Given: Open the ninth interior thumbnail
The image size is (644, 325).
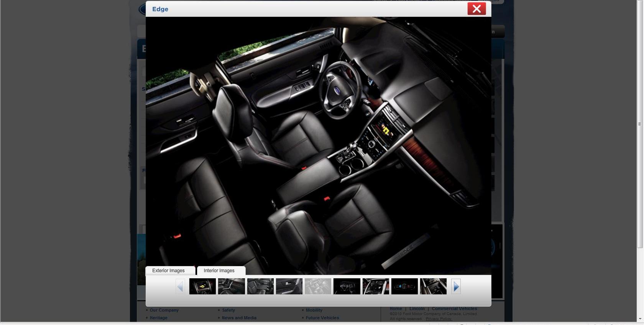Looking at the screenshot, I should point(433,286).
